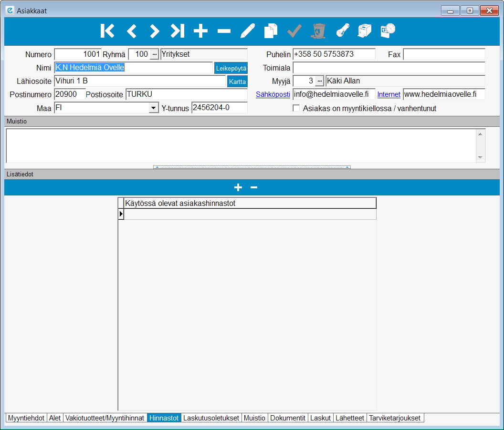Add a new customer with the top toolbar plus
Screen dimensions: 504x430
point(200,31)
